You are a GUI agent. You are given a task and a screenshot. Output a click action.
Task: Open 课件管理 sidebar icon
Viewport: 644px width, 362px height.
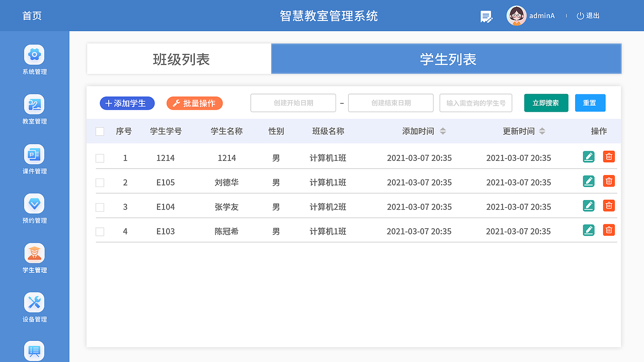(x=34, y=154)
